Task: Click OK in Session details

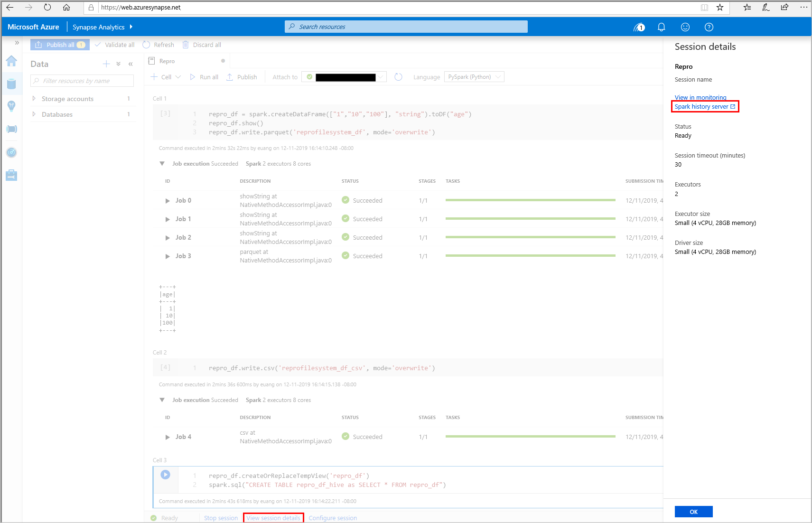Action: point(694,512)
